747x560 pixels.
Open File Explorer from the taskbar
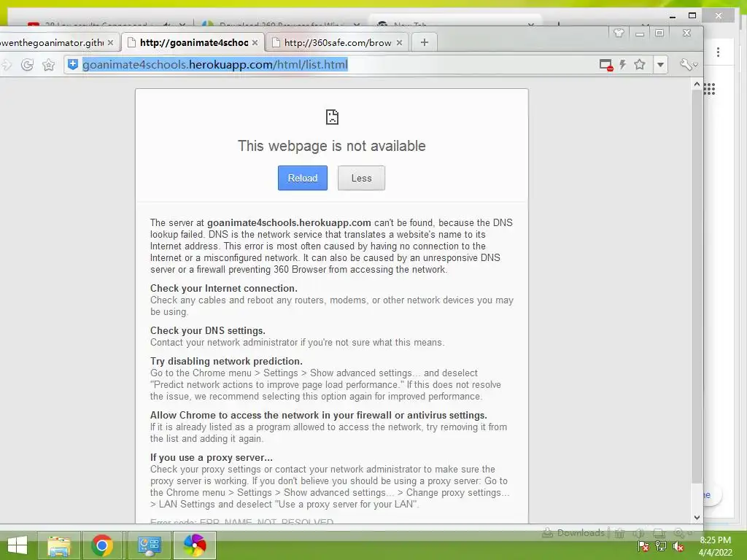59,545
